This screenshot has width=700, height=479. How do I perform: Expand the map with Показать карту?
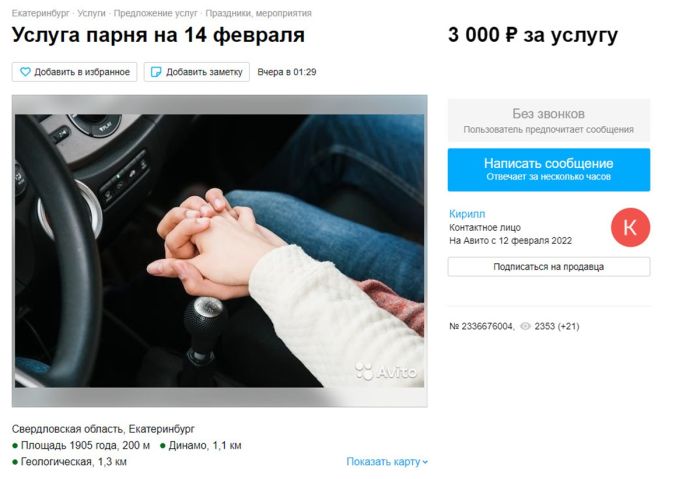click(x=387, y=462)
